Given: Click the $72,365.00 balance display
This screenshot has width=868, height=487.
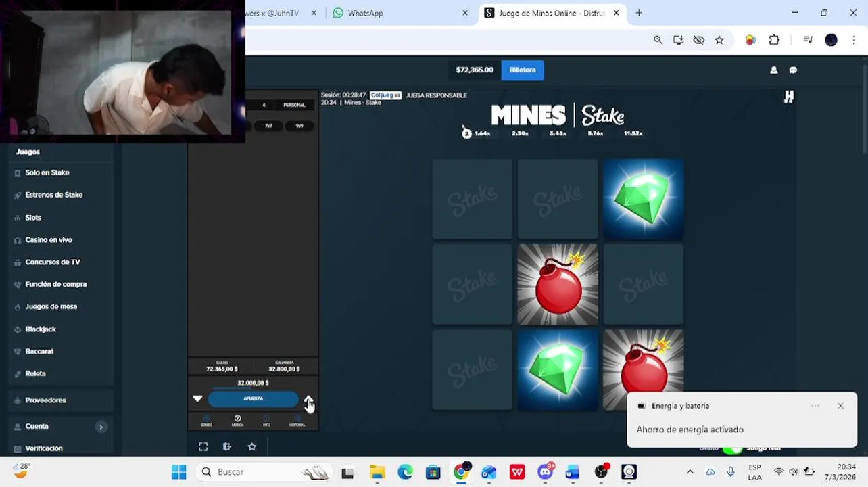Looking at the screenshot, I should [x=475, y=70].
